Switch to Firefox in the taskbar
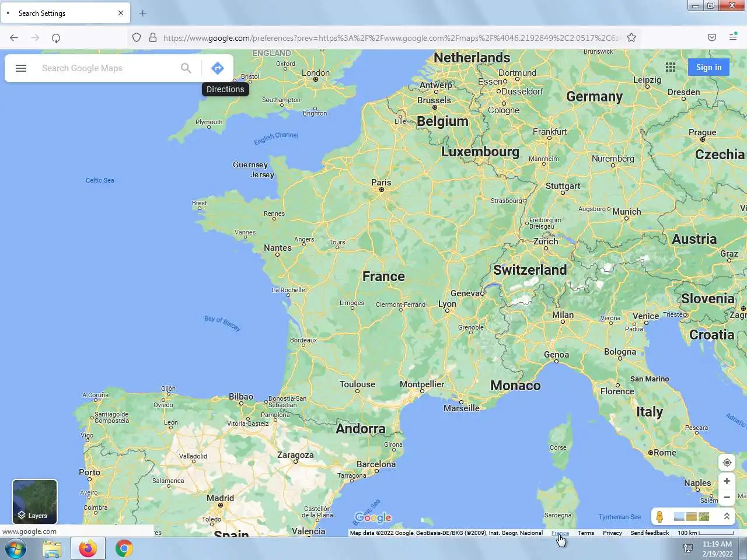This screenshot has width=747, height=560. pos(88,549)
